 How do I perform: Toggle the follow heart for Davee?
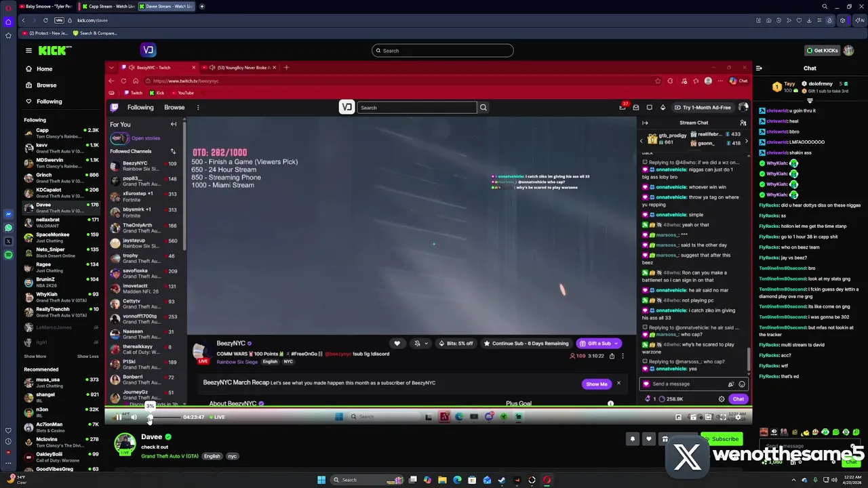(x=648, y=439)
